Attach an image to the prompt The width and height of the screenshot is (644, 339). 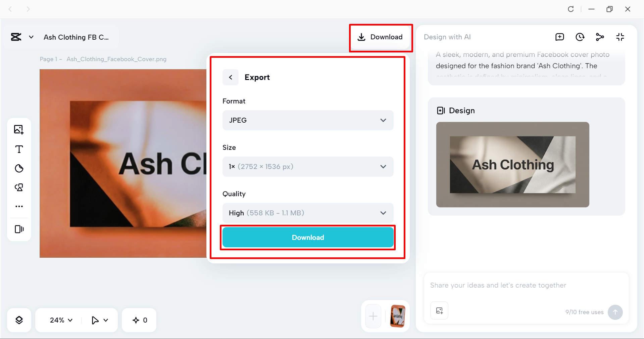coord(439,311)
